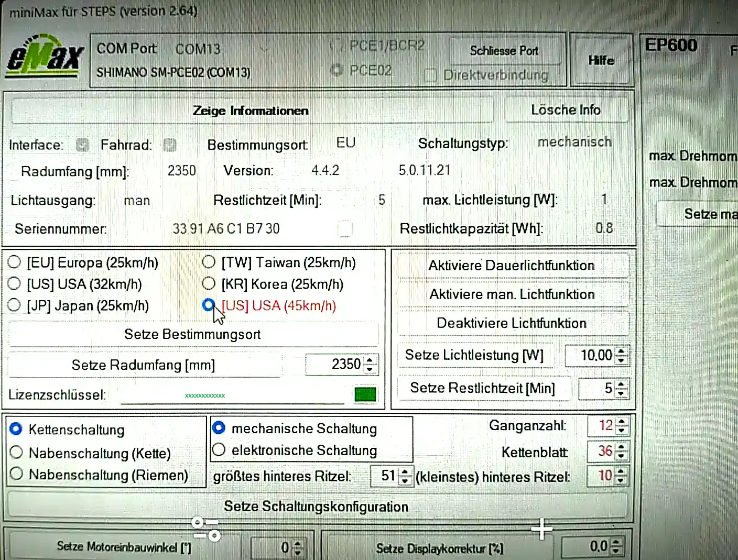The width and height of the screenshot is (738, 560).
Task: Select the [TW] Taiwan (25km/h) option
Action: 209,262
